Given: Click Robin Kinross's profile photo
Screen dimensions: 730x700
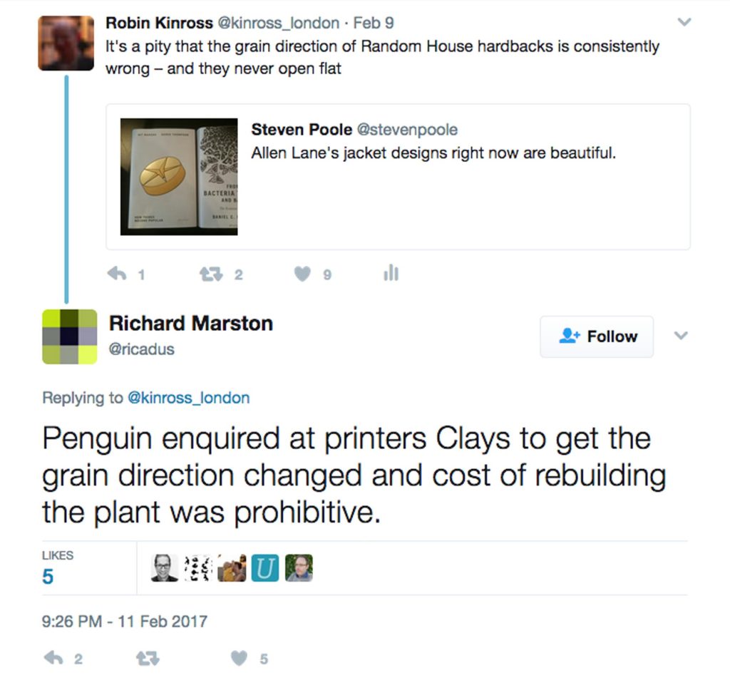Looking at the screenshot, I should pyautogui.click(x=66, y=43).
